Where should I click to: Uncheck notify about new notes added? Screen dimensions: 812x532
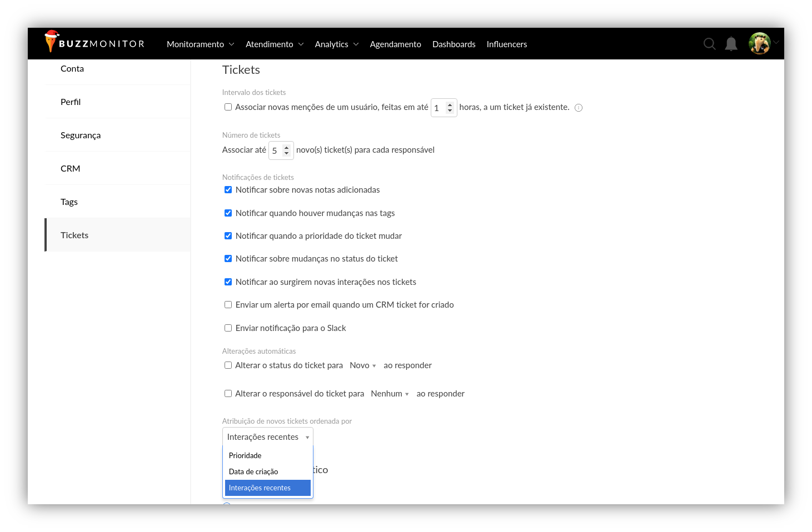pyautogui.click(x=228, y=190)
